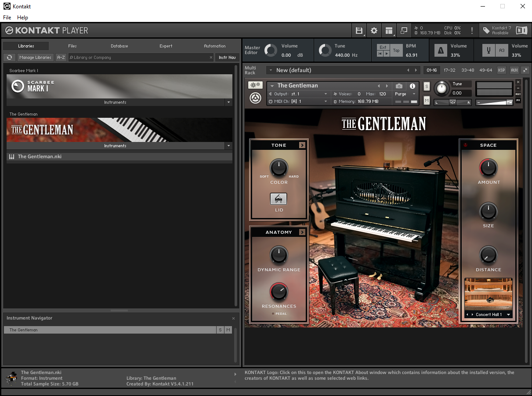The width and height of the screenshot is (532, 396).
Task: Close the Instrument Navigator panel
Action: 233,318
